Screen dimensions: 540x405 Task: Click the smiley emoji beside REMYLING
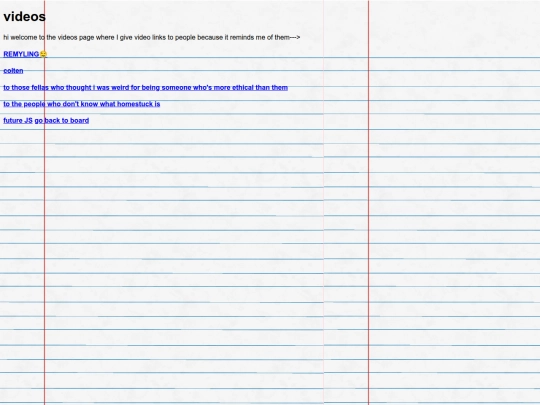pos(43,54)
